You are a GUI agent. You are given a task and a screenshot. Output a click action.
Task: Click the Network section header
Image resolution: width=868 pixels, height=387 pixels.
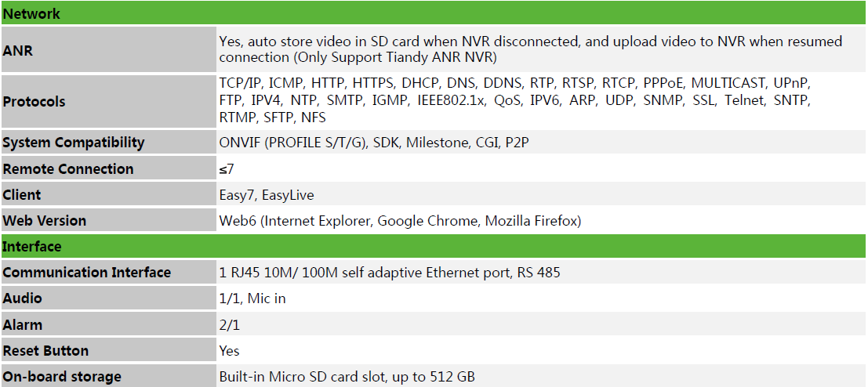[434, 13]
